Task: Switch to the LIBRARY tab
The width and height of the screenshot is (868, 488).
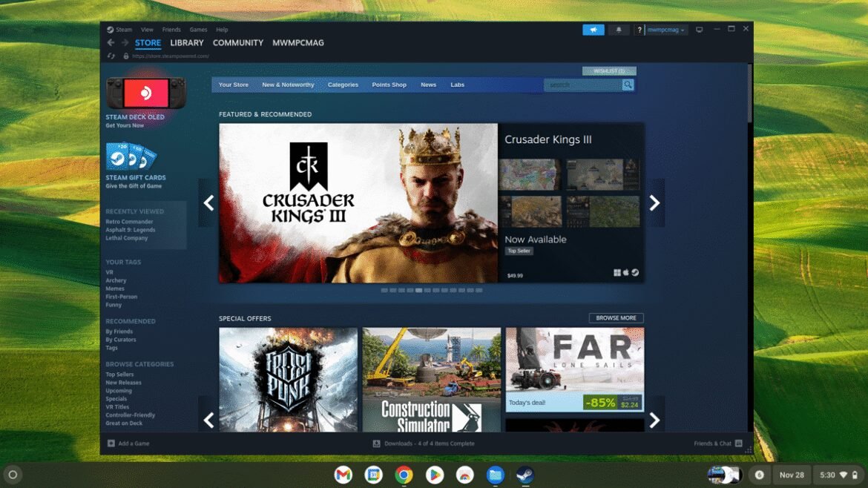Action: coord(186,43)
